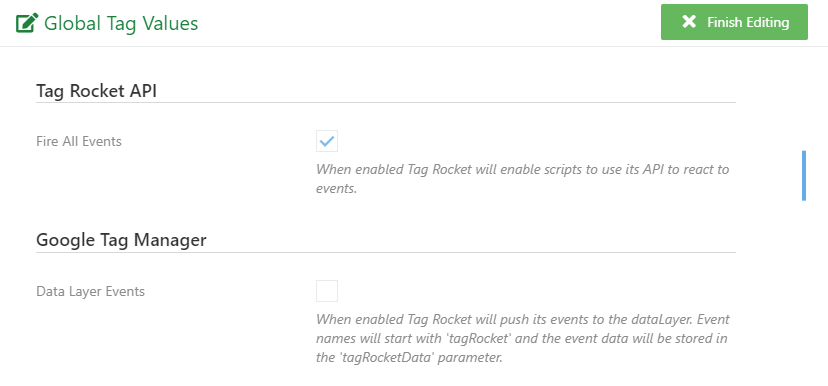Click the blue scrollbar thumb on the right
The width and height of the screenshot is (828, 386).
point(804,175)
